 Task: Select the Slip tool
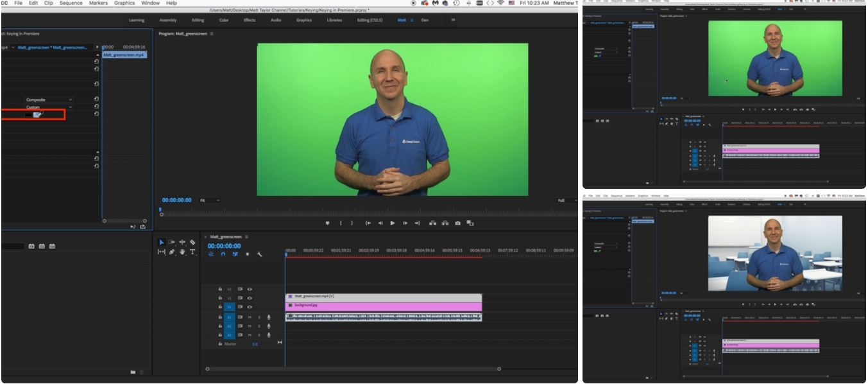162,252
